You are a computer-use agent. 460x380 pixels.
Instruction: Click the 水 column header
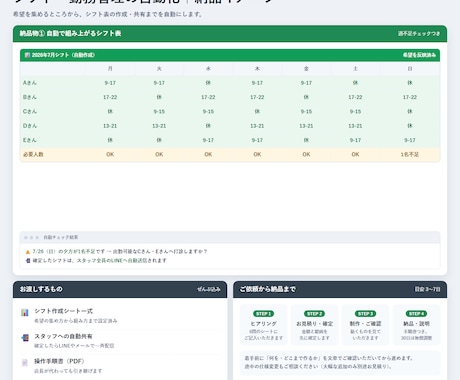coord(208,69)
